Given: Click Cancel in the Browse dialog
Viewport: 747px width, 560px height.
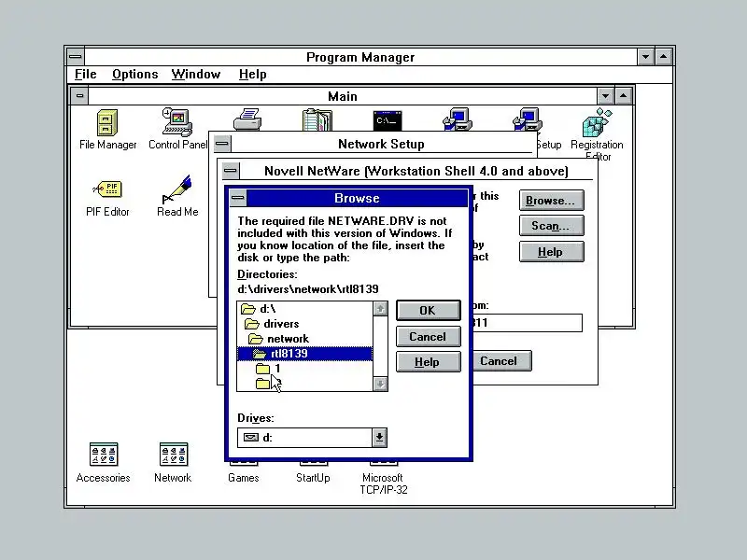Looking at the screenshot, I should click(x=429, y=337).
